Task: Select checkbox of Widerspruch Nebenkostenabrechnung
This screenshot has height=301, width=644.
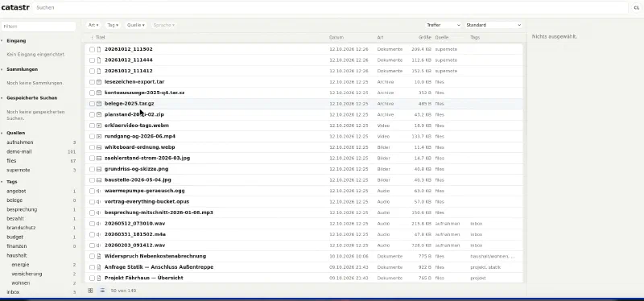Action: tap(92, 256)
